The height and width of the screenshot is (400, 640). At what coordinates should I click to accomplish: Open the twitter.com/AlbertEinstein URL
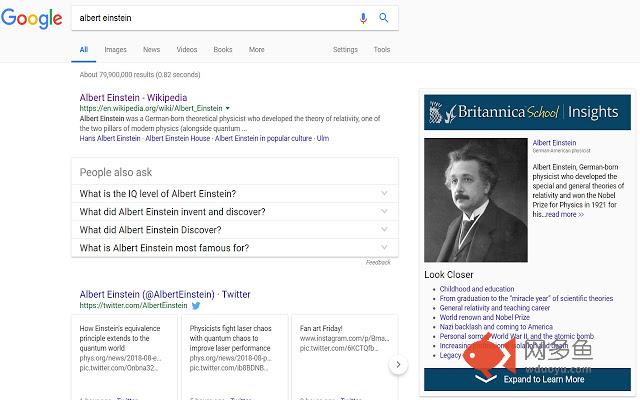click(133, 306)
